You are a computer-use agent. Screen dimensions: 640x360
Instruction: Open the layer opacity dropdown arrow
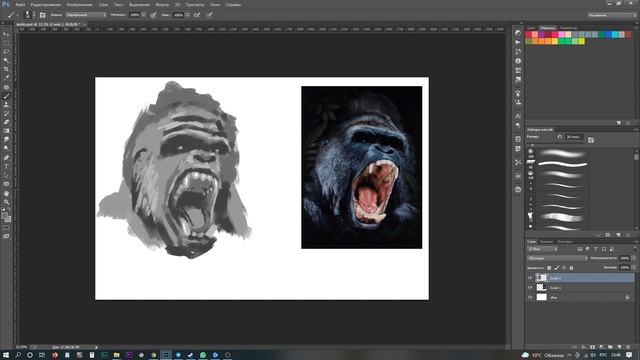(634, 258)
